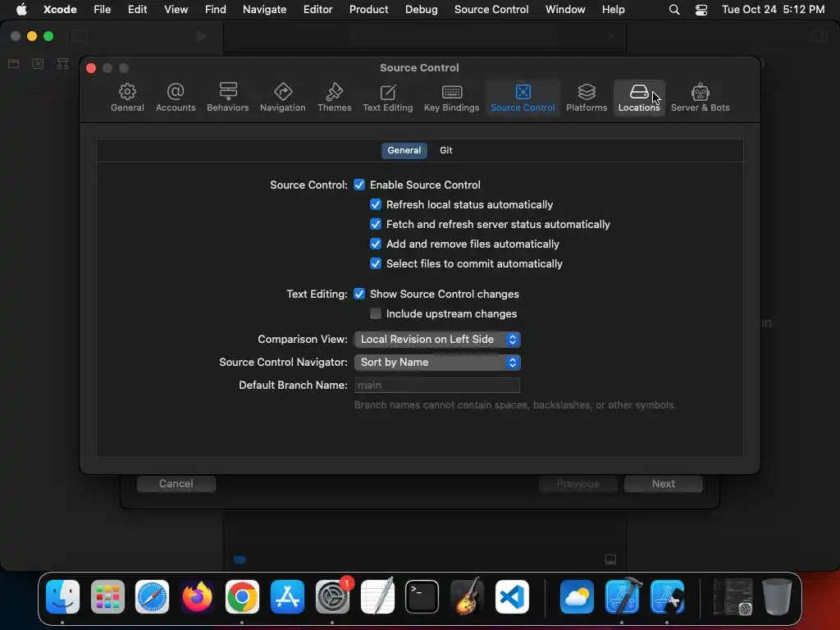Image resolution: width=840 pixels, height=630 pixels.
Task: Enable Include upstream changes
Action: [376, 313]
